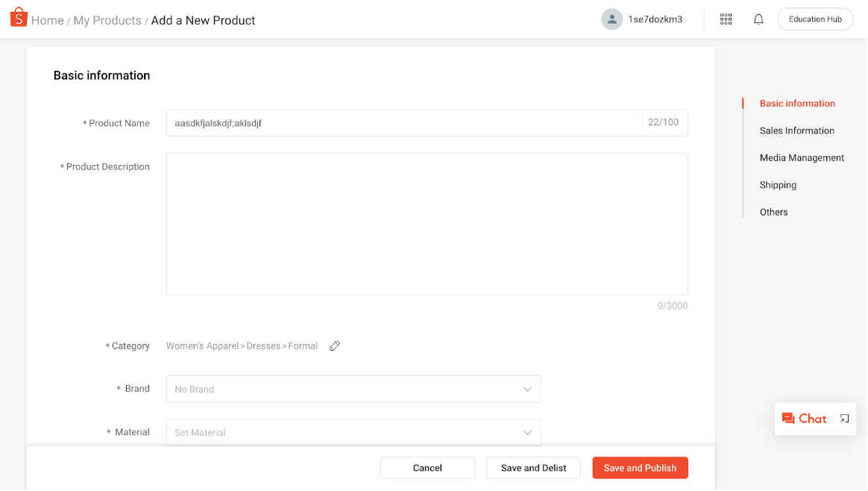Pop out Chat with the expand arrow icon

843,419
